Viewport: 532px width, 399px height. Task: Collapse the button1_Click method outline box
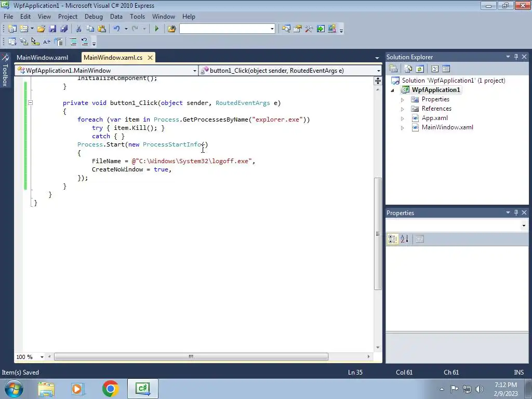pyautogui.click(x=30, y=102)
